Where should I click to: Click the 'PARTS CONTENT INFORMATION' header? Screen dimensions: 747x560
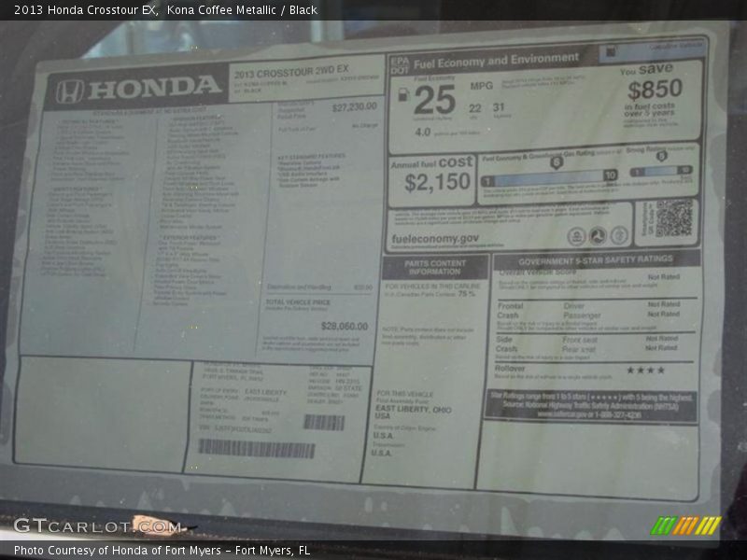[x=434, y=267]
